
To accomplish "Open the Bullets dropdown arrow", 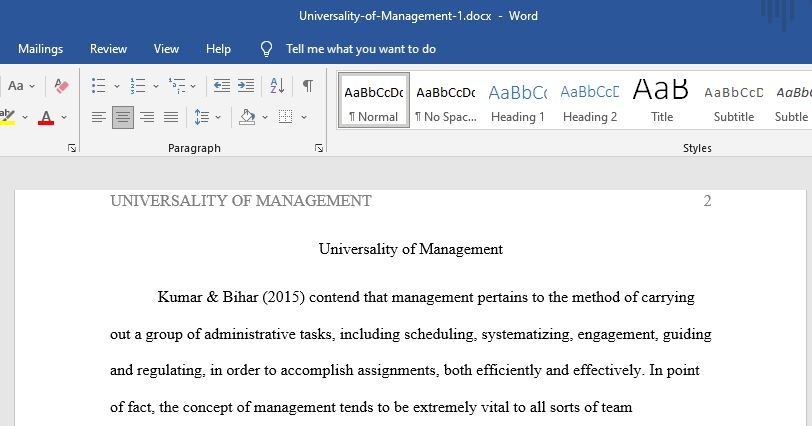I will click(117, 86).
